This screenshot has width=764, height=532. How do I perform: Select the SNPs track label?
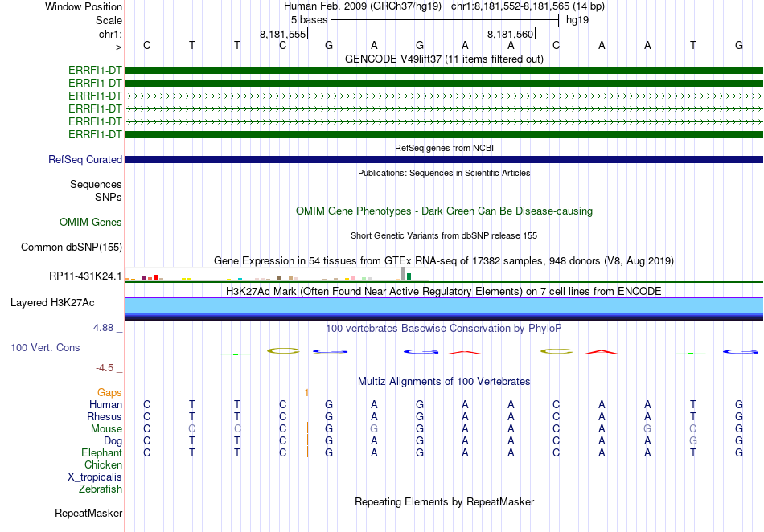(x=109, y=197)
